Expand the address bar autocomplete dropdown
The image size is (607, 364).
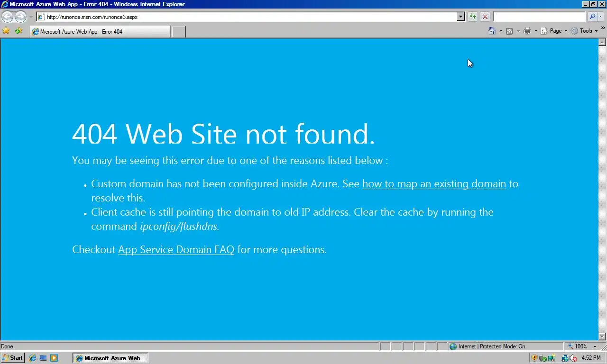click(461, 17)
